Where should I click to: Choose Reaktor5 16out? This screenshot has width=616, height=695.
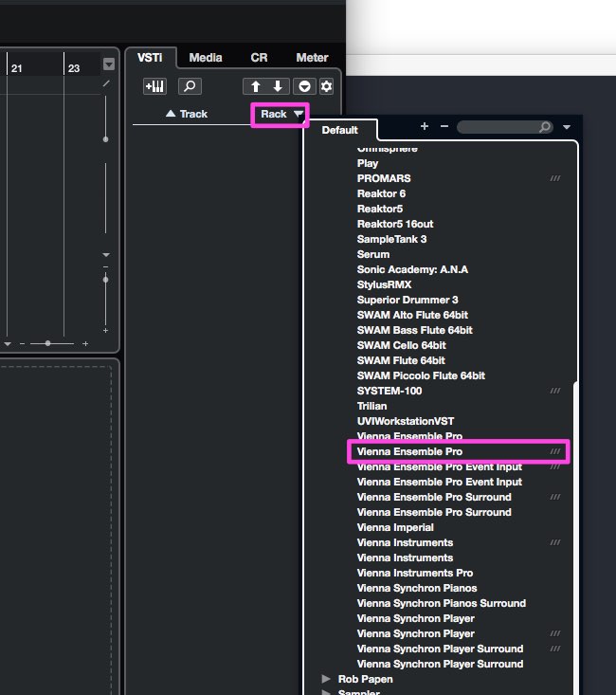pyautogui.click(x=395, y=224)
